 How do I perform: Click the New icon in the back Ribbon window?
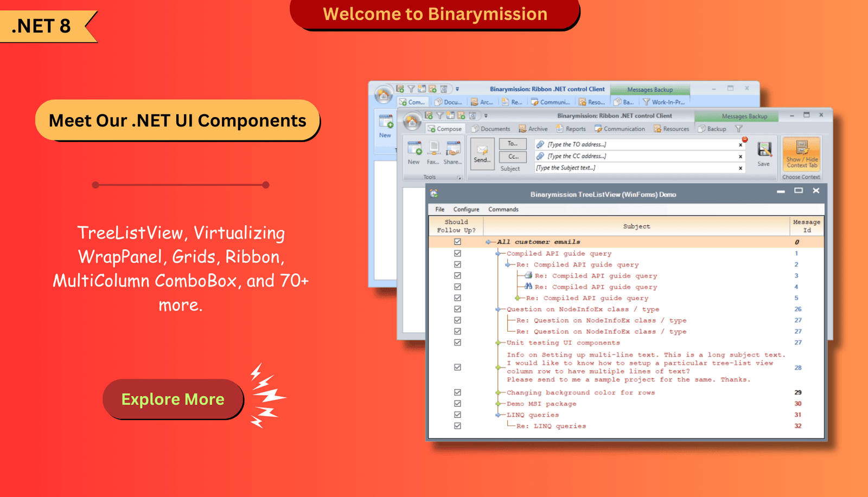(x=386, y=121)
